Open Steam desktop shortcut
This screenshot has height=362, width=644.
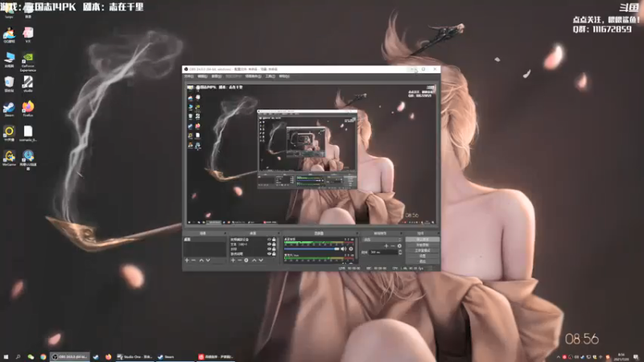tap(9, 109)
